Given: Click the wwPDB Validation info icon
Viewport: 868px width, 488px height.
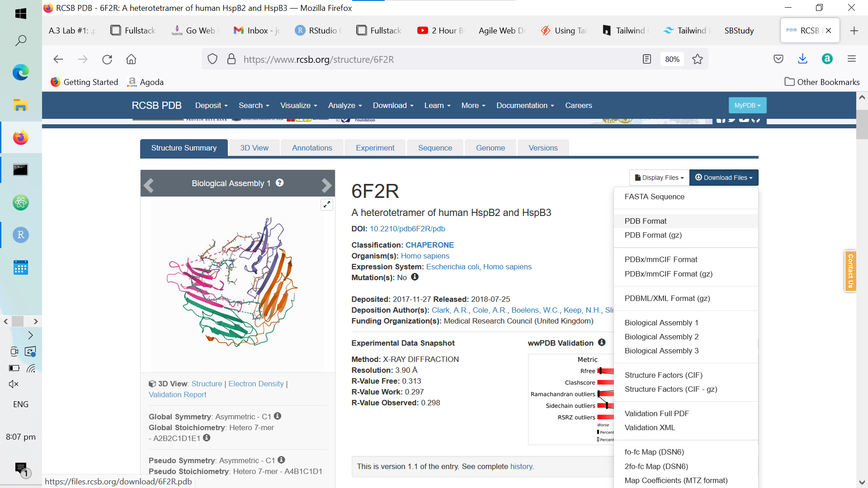Looking at the screenshot, I should (602, 343).
